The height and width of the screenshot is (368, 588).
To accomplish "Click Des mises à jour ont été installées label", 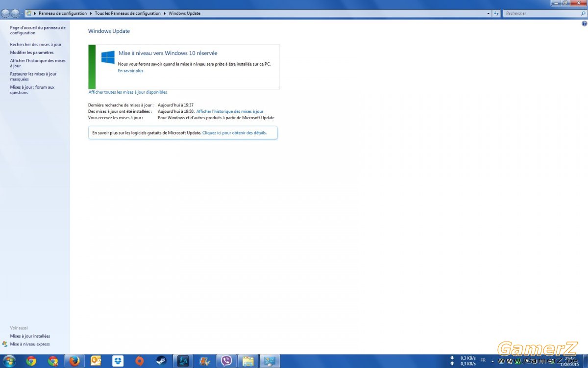I will click(120, 111).
